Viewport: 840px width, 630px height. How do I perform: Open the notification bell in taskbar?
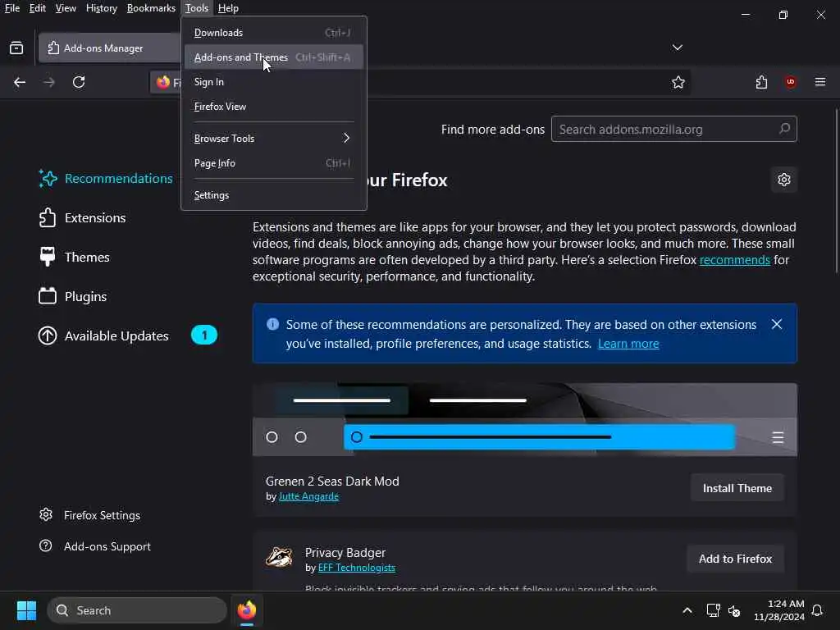pos(817,610)
